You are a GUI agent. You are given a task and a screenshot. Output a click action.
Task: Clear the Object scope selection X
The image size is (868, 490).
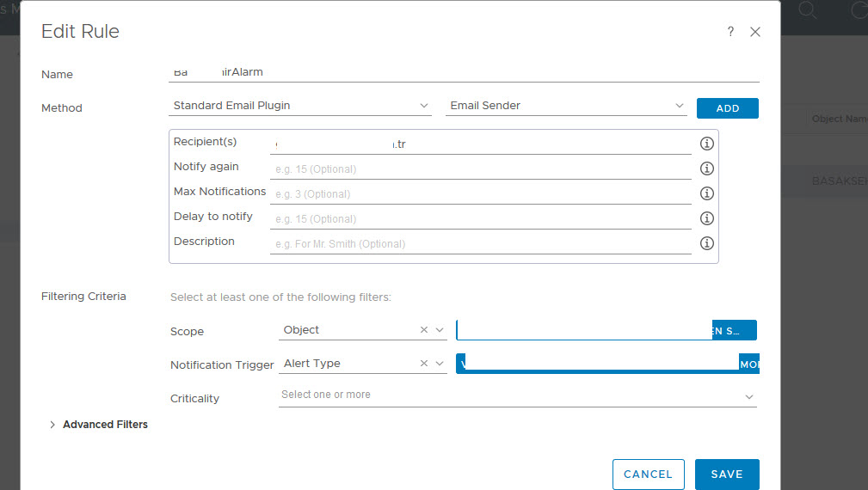click(x=423, y=330)
